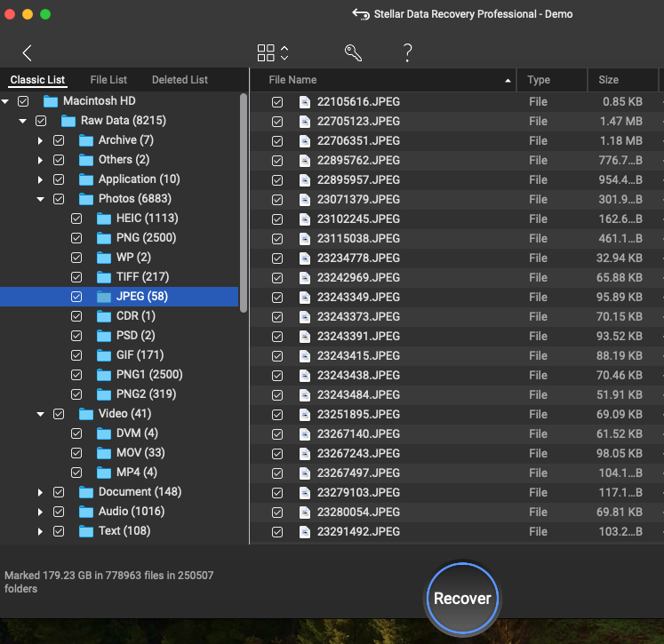Click the HEIC folder icon

[x=104, y=219]
